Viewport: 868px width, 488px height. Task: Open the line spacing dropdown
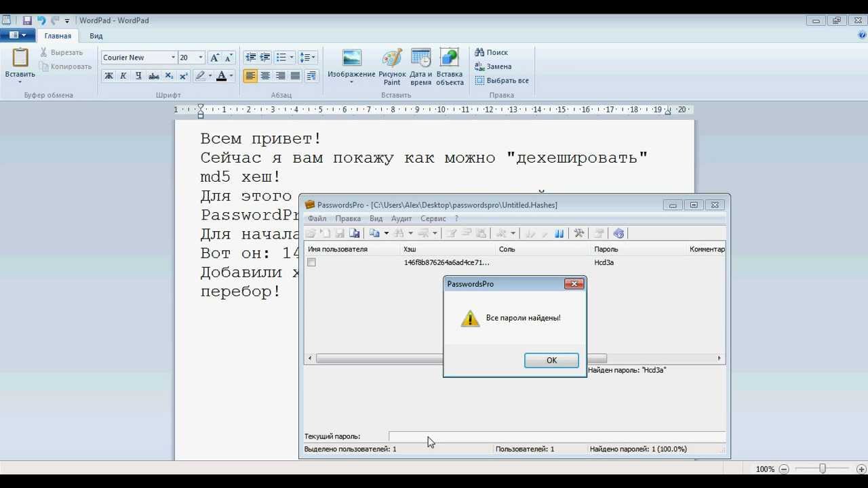tap(307, 58)
